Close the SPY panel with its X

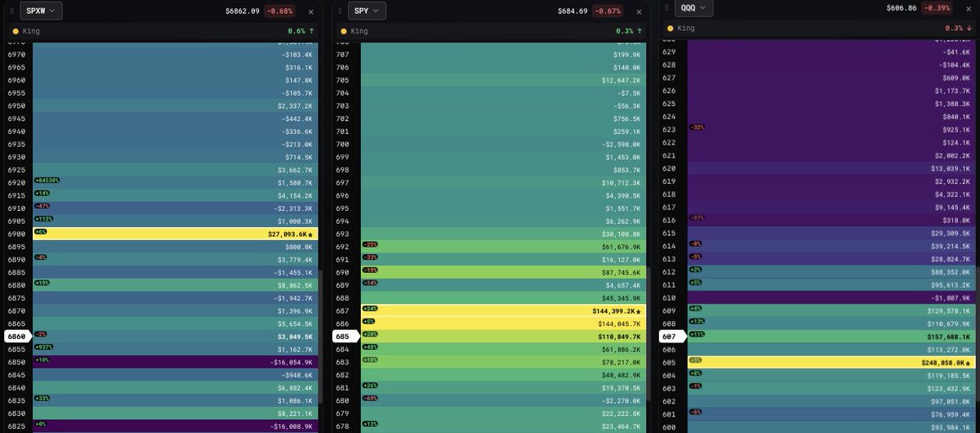tap(637, 11)
